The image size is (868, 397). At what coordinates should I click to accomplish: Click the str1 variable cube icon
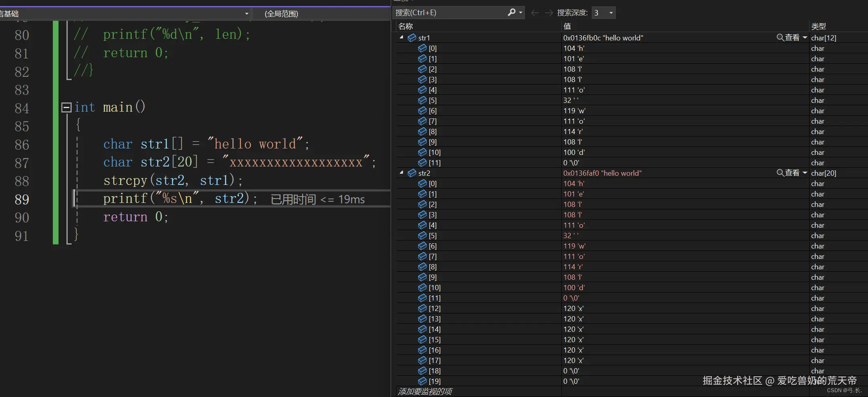tap(412, 38)
